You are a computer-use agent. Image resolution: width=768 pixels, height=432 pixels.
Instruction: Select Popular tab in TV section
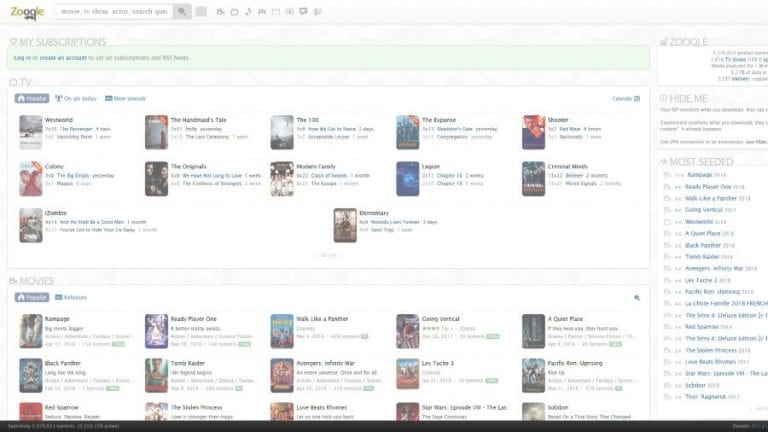coord(32,99)
